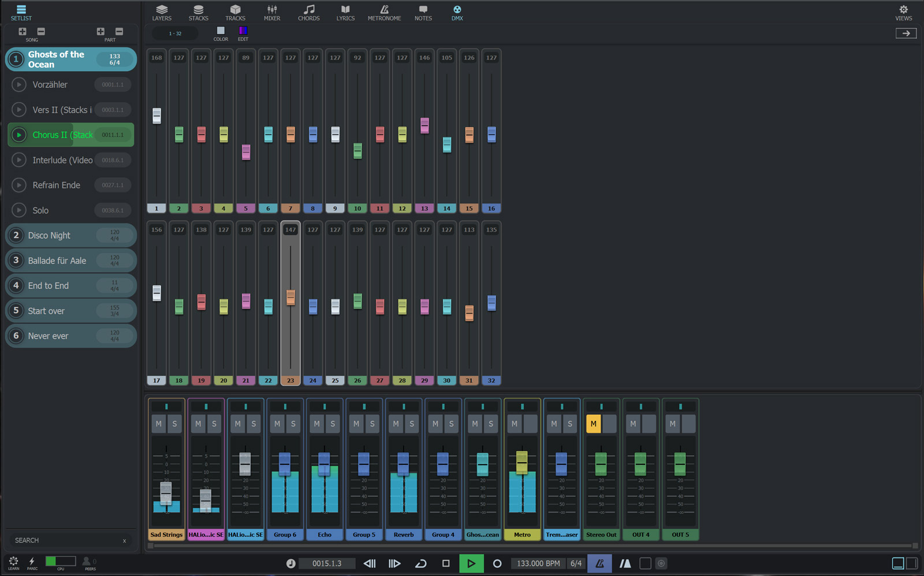Switch to the Mixer tab
Viewport: 924px width, 576px height.
click(x=272, y=13)
